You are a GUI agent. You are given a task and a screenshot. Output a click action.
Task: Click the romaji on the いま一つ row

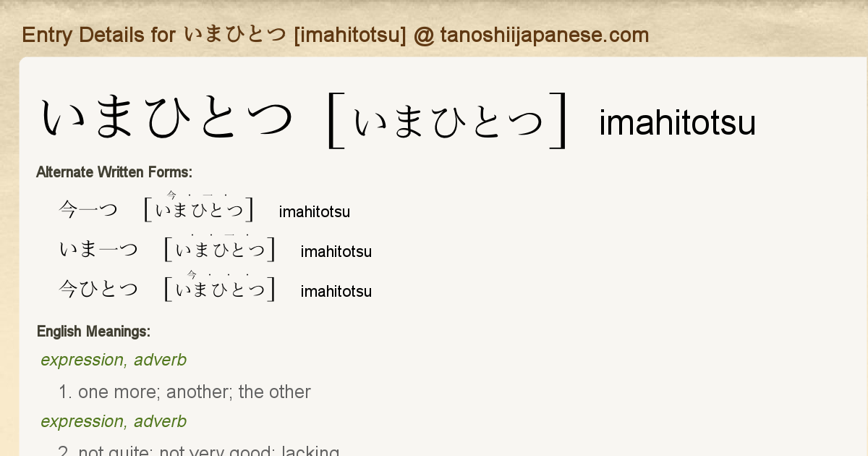click(336, 252)
